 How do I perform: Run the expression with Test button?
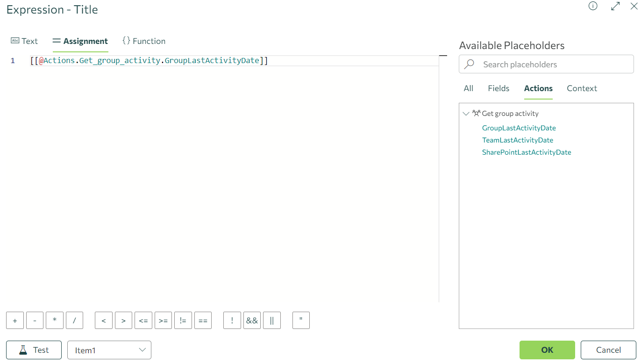(x=34, y=350)
